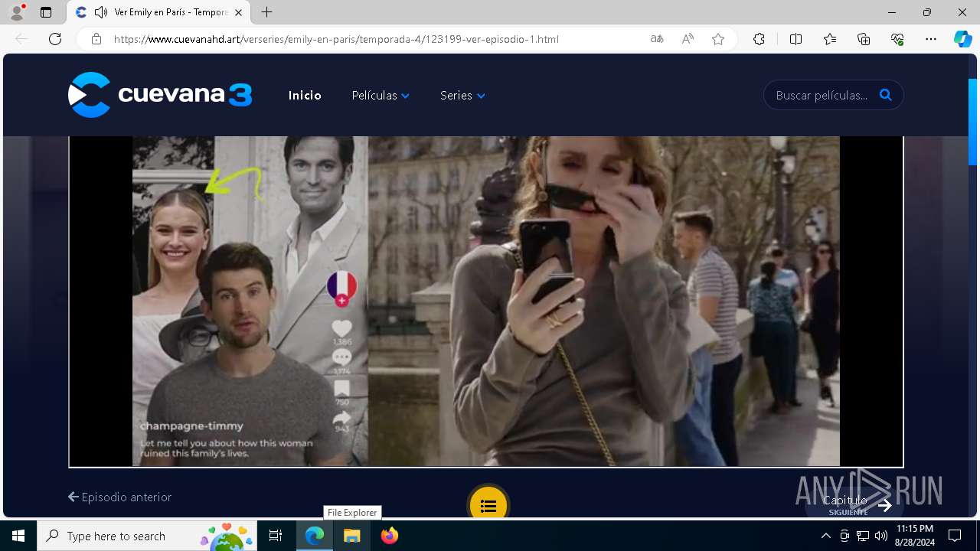Screen dimensions: 980x551
Task: Click the video player frame
Action: tap(486, 302)
